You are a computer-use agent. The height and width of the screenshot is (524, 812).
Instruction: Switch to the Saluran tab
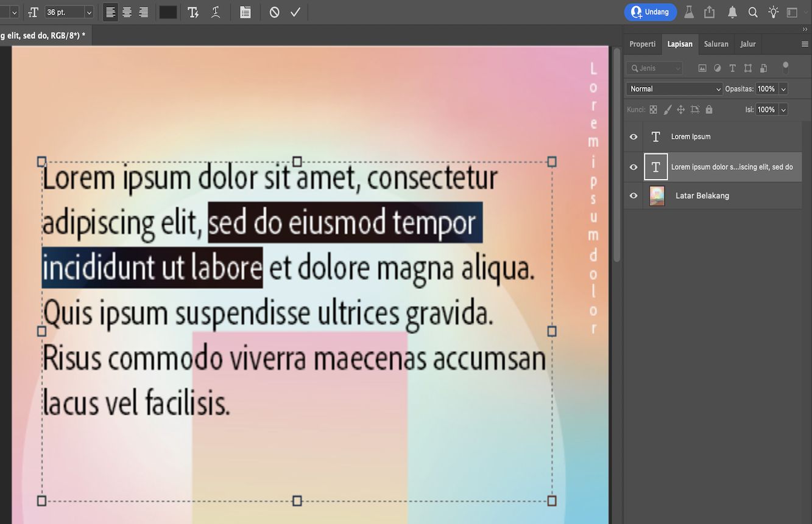click(716, 44)
